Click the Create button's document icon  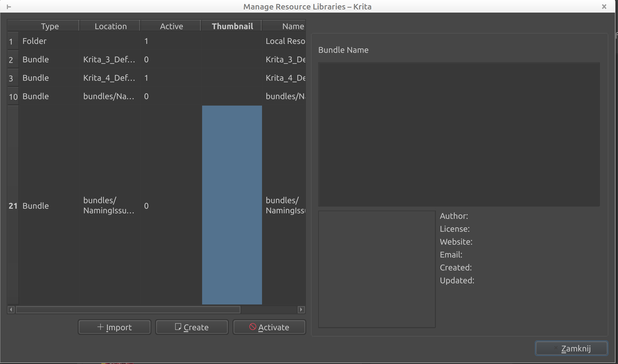coord(178,327)
